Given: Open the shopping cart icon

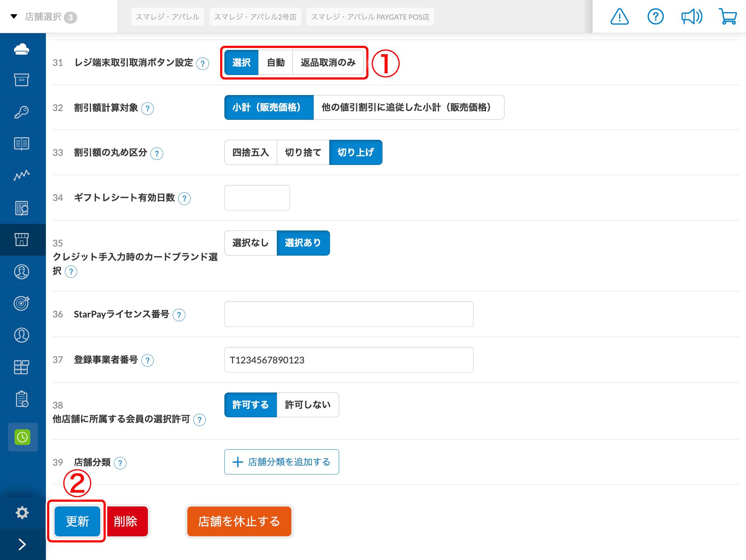Looking at the screenshot, I should click(728, 17).
